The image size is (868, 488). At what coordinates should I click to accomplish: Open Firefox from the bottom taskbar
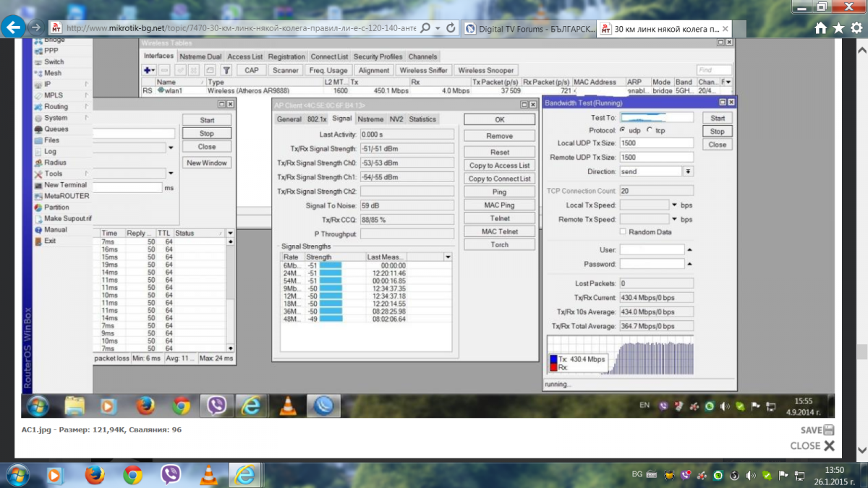(94, 475)
